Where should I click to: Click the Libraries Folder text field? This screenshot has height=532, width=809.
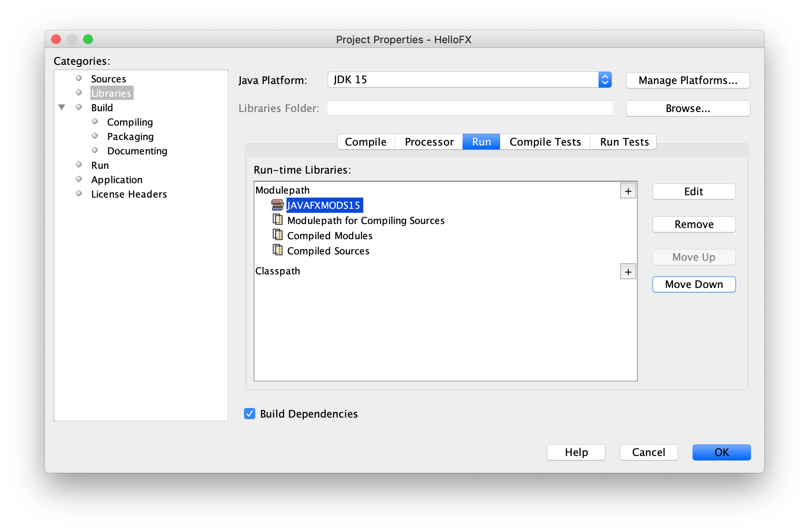[x=470, y=108]
